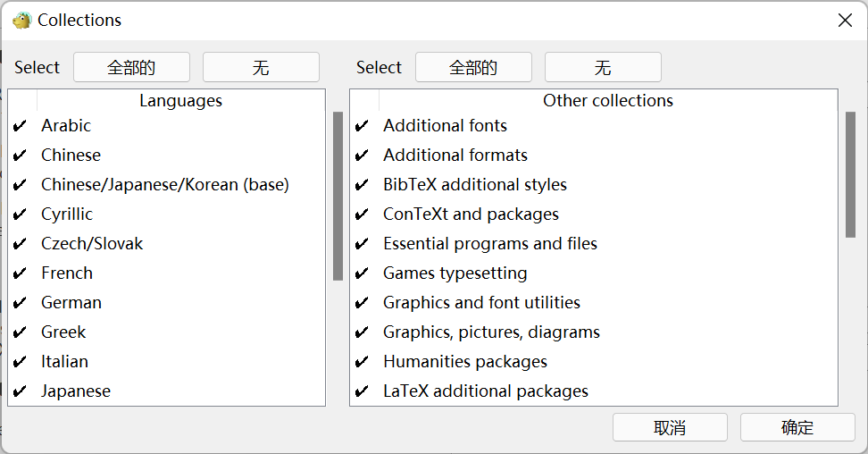Toggle Games typesetting checkmark

click(x=362, y=273)
